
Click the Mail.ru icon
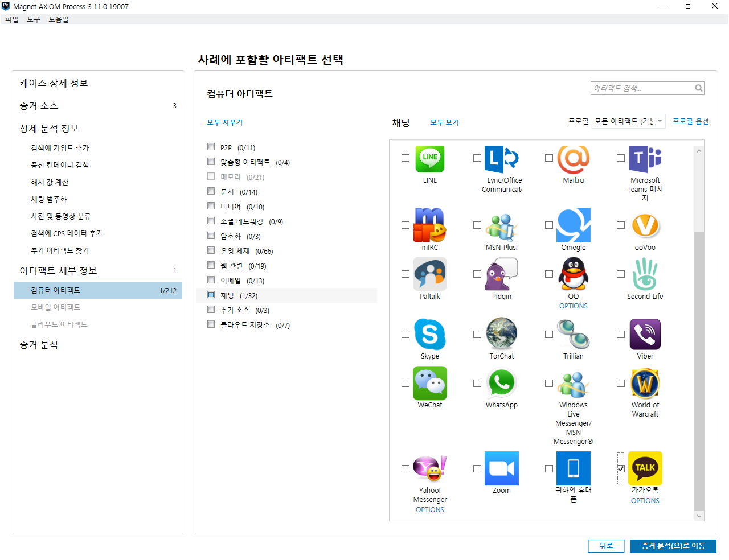point(574,159)
